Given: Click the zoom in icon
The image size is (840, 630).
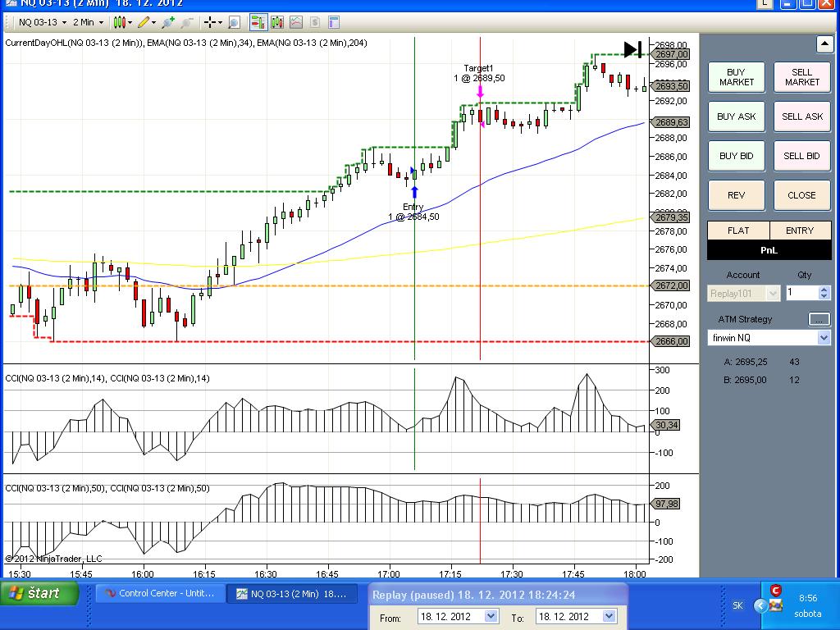Looking at the screenshot, I should (167, 22).
